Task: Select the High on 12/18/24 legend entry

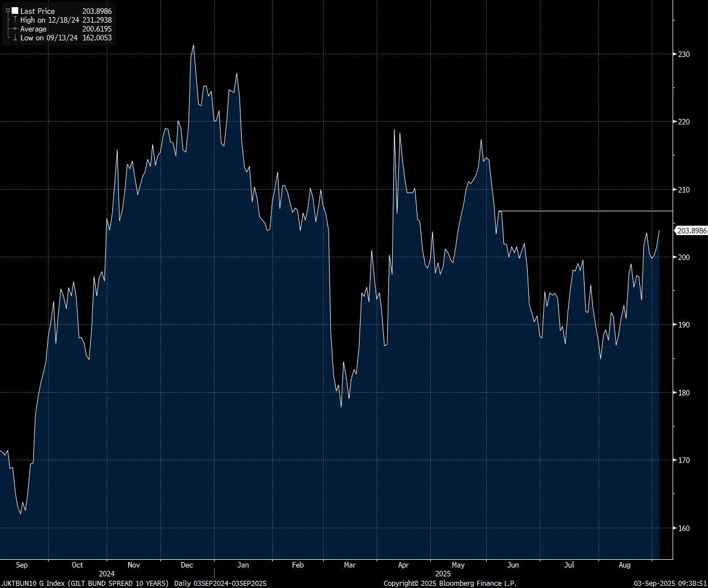Action: click(50, 20)
